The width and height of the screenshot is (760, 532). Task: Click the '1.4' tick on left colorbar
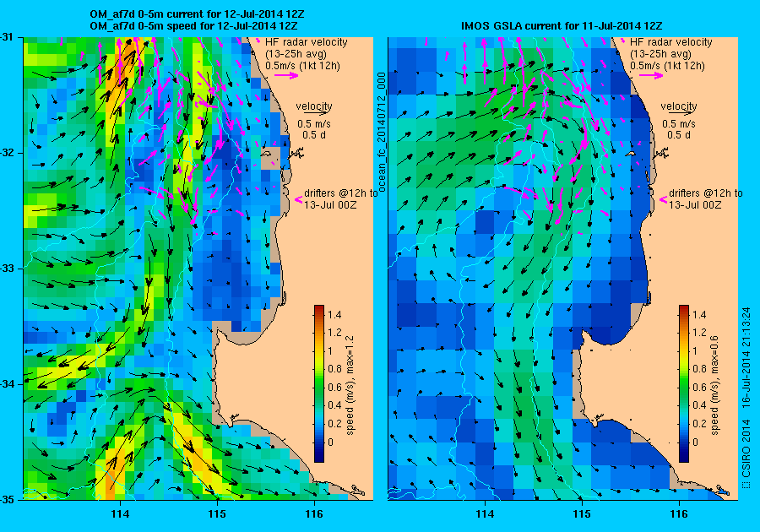pyautogui.click(x=334, y=315)
